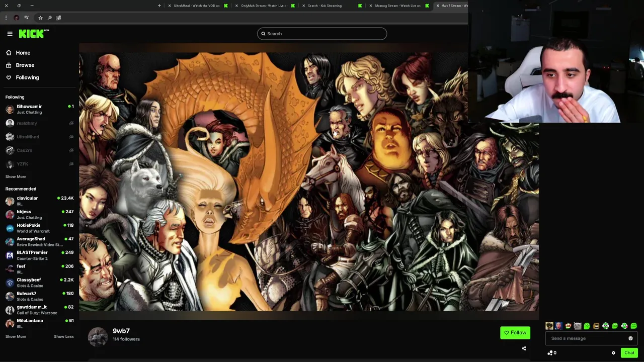644x362 pixels.
Task: Open MiloLantana IRL stream
Action: tap(39, 323)
